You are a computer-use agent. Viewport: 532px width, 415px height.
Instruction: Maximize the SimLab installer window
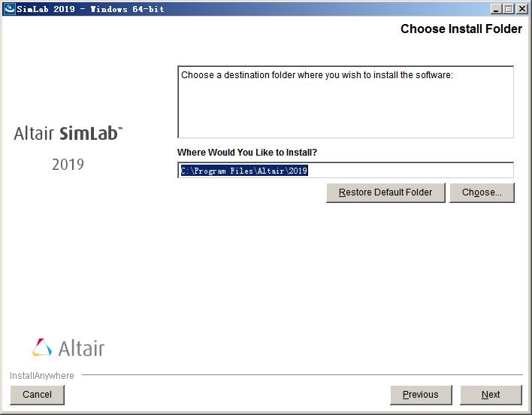point(508,9)
